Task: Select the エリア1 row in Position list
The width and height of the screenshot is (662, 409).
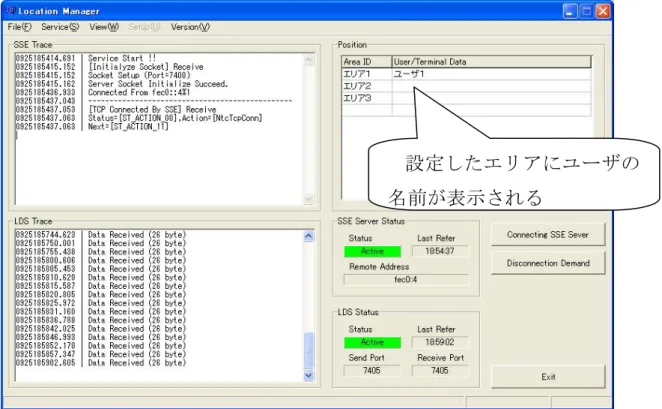Action: (x=467, y=74)
